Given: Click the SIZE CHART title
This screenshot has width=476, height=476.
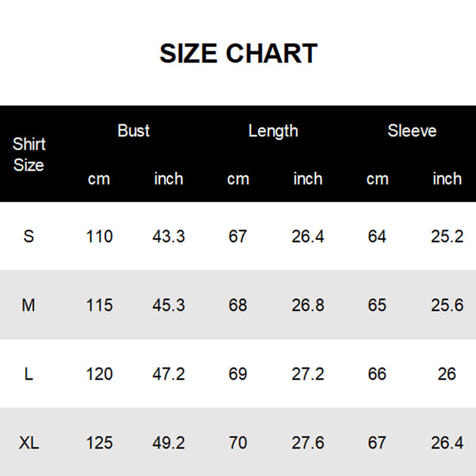Looking at the screenshot, I should 238,54.
